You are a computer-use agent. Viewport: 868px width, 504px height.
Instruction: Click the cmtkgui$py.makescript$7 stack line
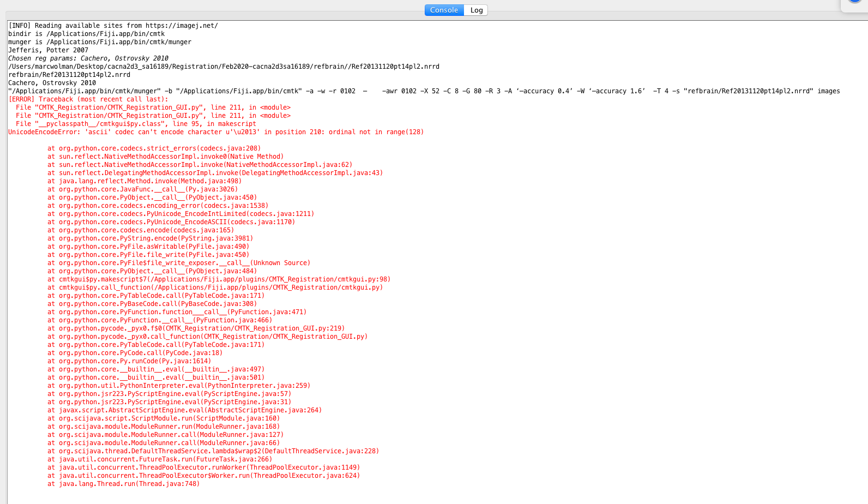219,279
